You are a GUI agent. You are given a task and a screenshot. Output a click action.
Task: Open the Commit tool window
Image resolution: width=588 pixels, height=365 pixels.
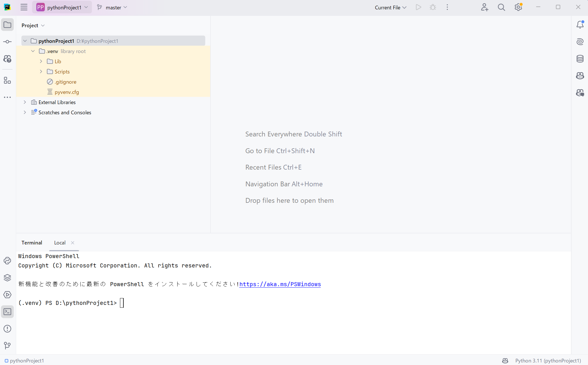[x=7, y=41]
